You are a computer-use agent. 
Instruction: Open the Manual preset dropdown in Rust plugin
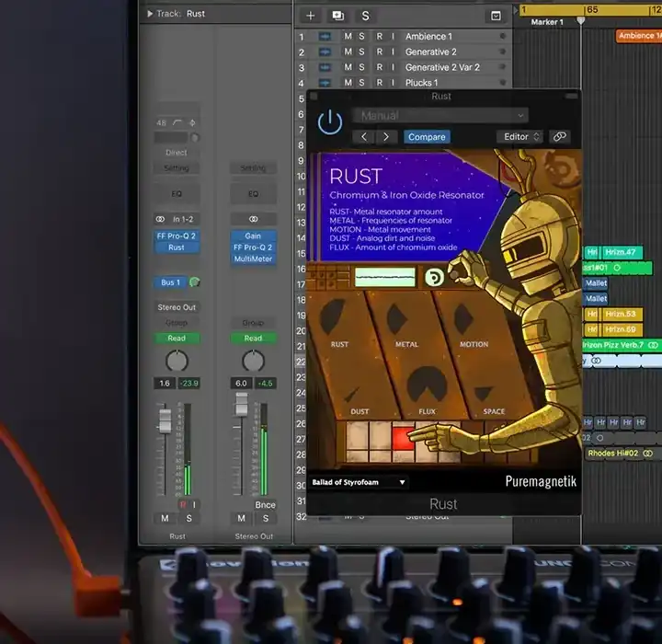pos(440,115)
